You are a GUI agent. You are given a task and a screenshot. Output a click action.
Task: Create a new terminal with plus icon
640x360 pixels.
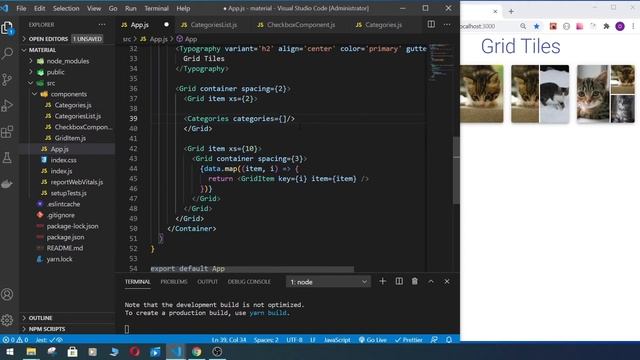pyautogui.click(x=382, y=281)
